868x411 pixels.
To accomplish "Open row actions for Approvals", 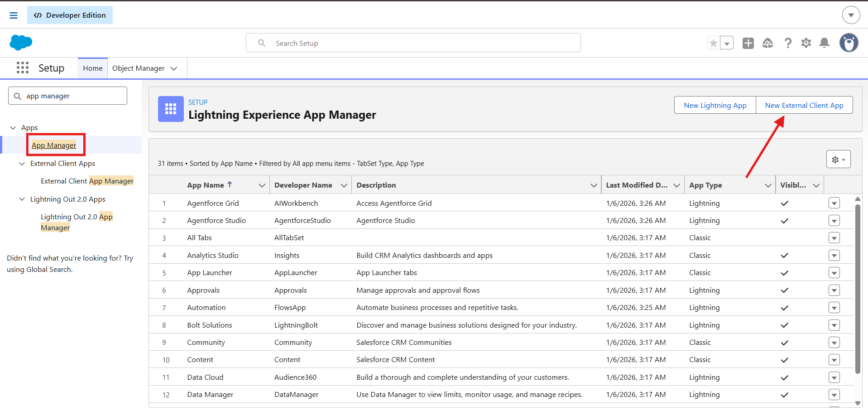I will [x=834, y=290].
